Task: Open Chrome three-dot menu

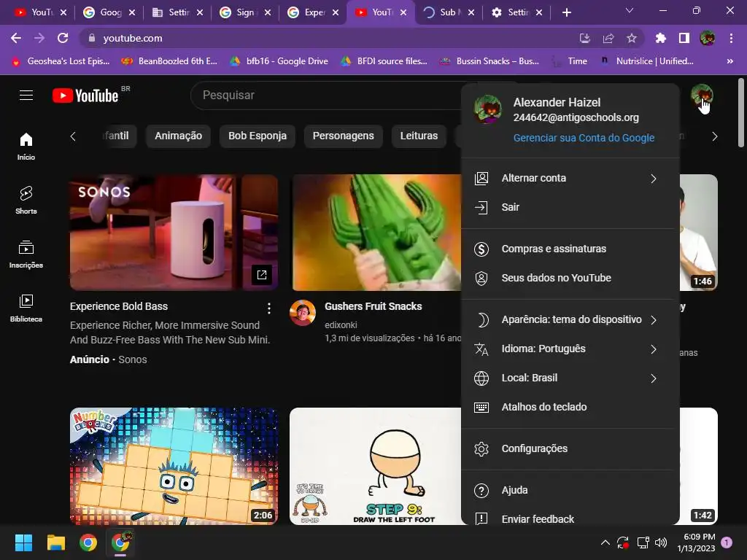Action: (x=731, y=38)
